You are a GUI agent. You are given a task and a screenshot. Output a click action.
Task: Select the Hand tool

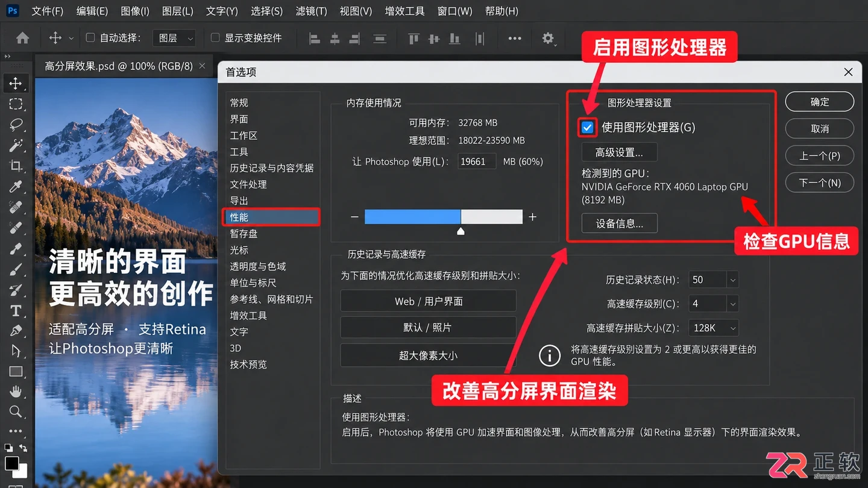point(16,392)
